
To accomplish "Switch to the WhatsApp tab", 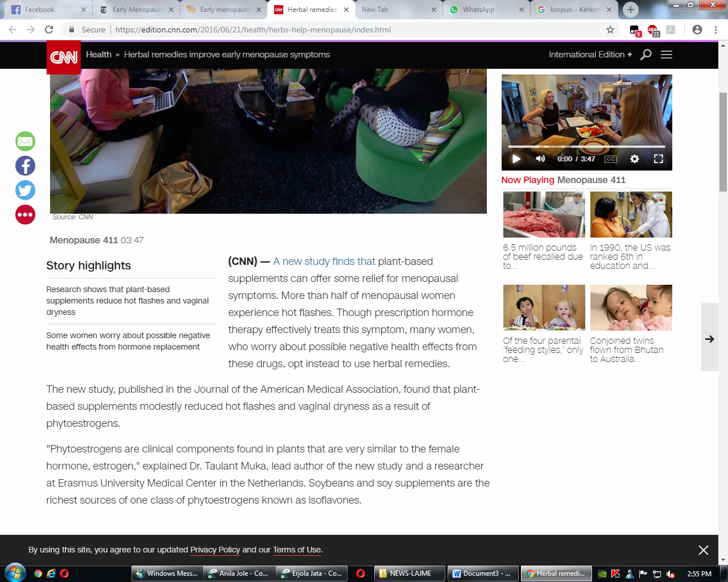I will (478, 10).
